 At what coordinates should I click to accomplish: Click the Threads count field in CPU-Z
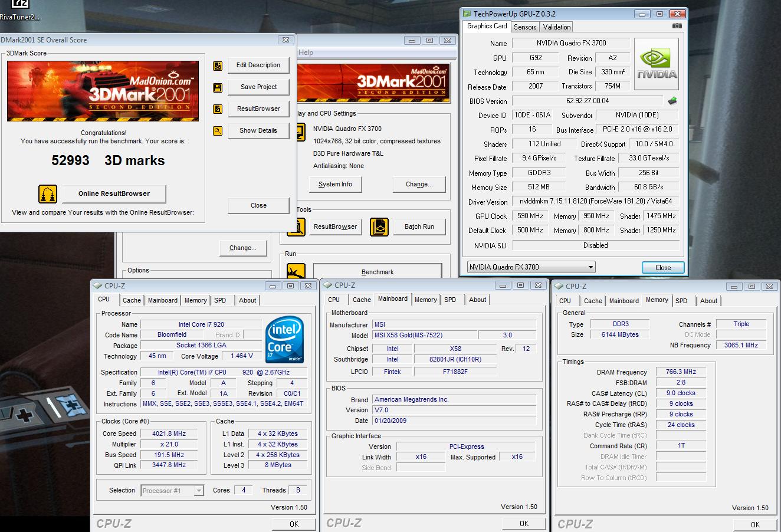point(298,490)
